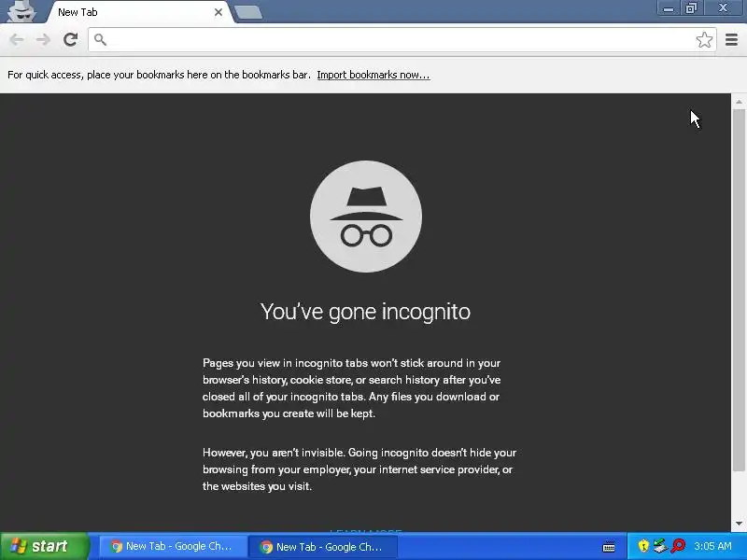Click the red magnifier tray icon
This screenshot has height=560, width=747.
[x=678, y=546]
